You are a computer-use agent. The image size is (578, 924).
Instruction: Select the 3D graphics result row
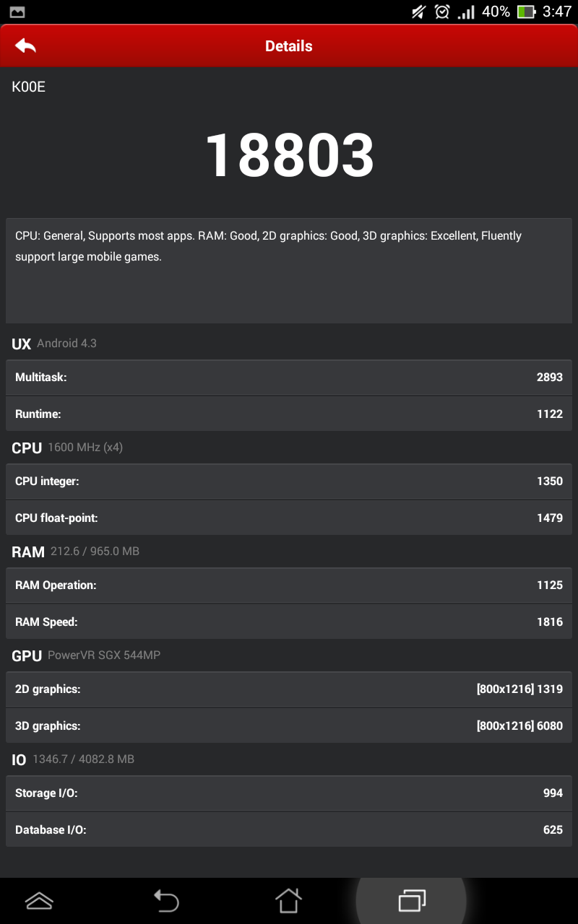click(289, 726)
